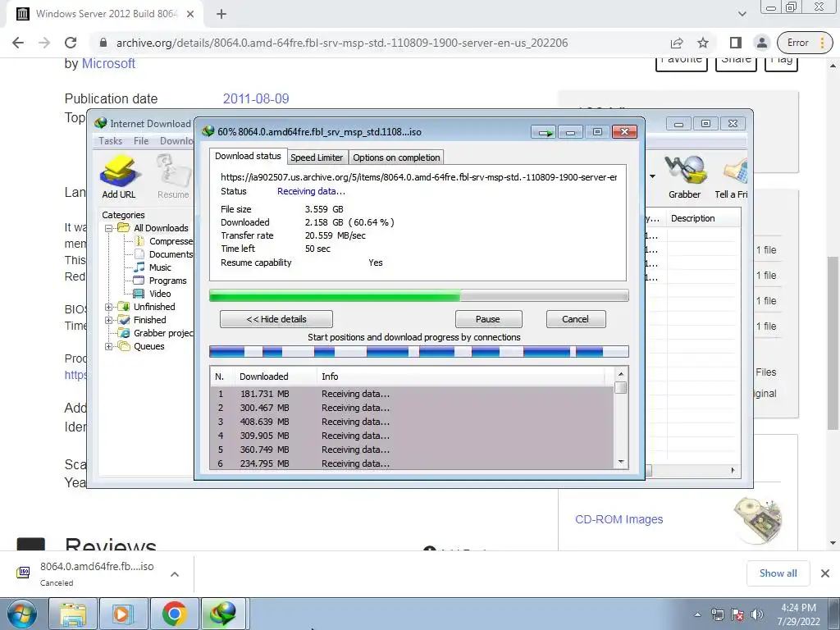Expand the Queues category
Viewport: 840px width, 630px height.
pyautogui.click(x=109, y=346)
